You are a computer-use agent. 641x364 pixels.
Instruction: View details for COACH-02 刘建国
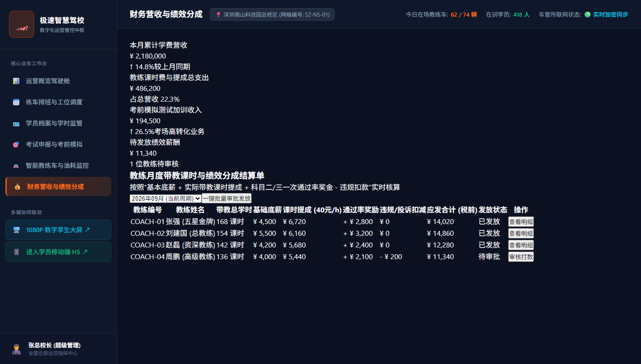click(x=521, y=233)
